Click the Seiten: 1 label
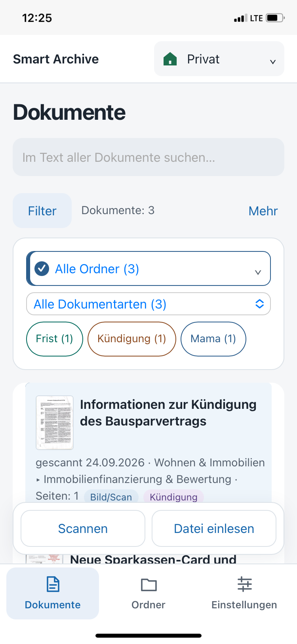297x644 pixels. coord(57,496)
